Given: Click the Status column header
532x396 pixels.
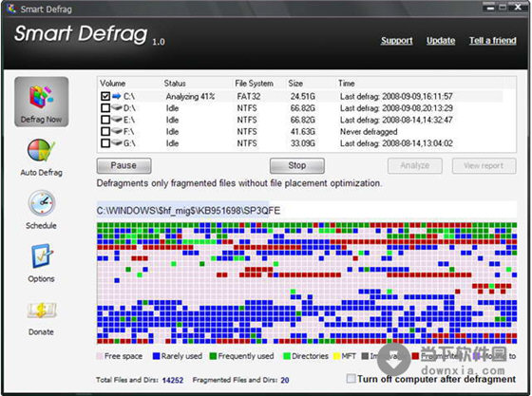Looking at the screenshot, I should click(175, 84).
